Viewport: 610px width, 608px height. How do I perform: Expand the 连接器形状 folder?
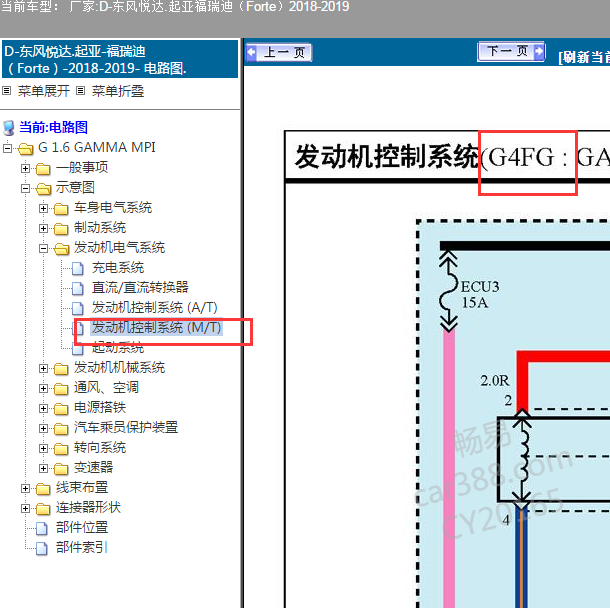25,508
